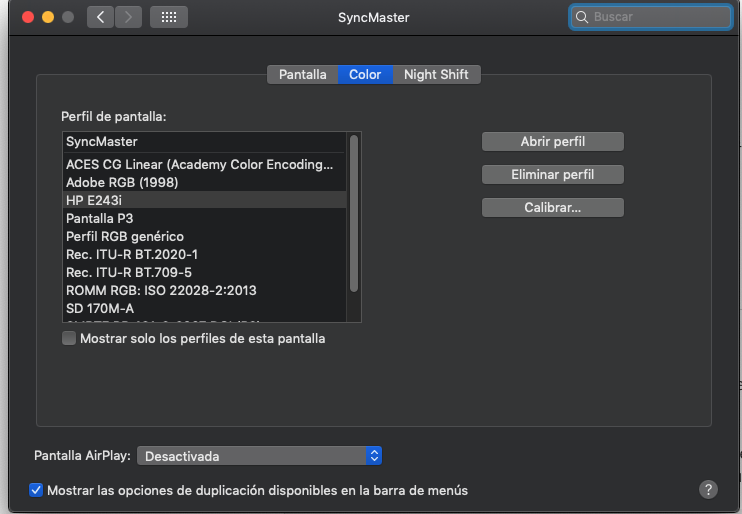742x514 pixels.
Task: Pick the ACES CG Linear profile
Action: (x=199, y=164)
